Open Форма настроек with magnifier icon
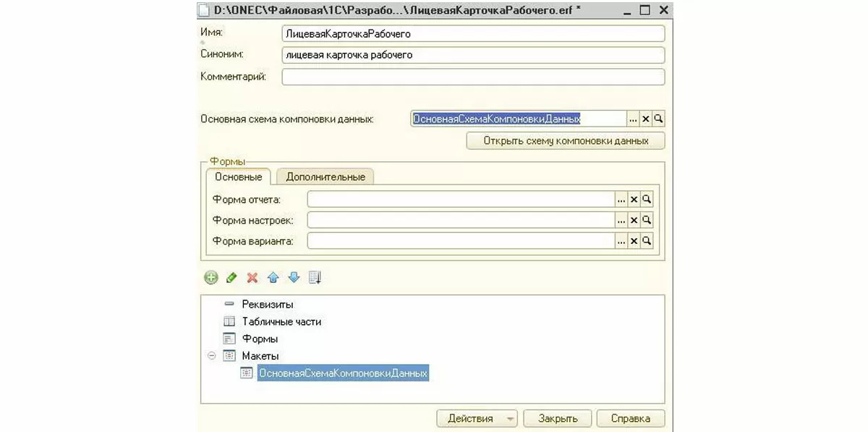The height and width of the screenshot is (432, 868). coord(647,219)
